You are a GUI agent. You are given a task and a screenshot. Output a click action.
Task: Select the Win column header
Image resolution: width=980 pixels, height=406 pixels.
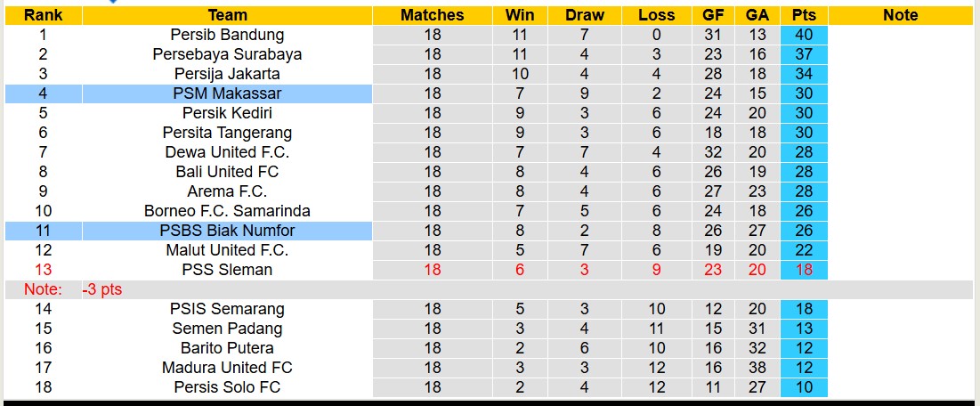tap(519, 15)
